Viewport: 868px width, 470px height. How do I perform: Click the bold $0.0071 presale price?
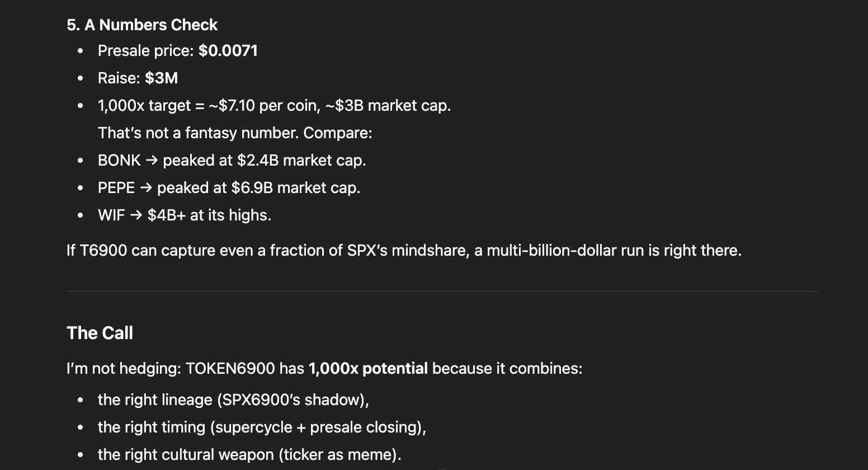(228, 51)
